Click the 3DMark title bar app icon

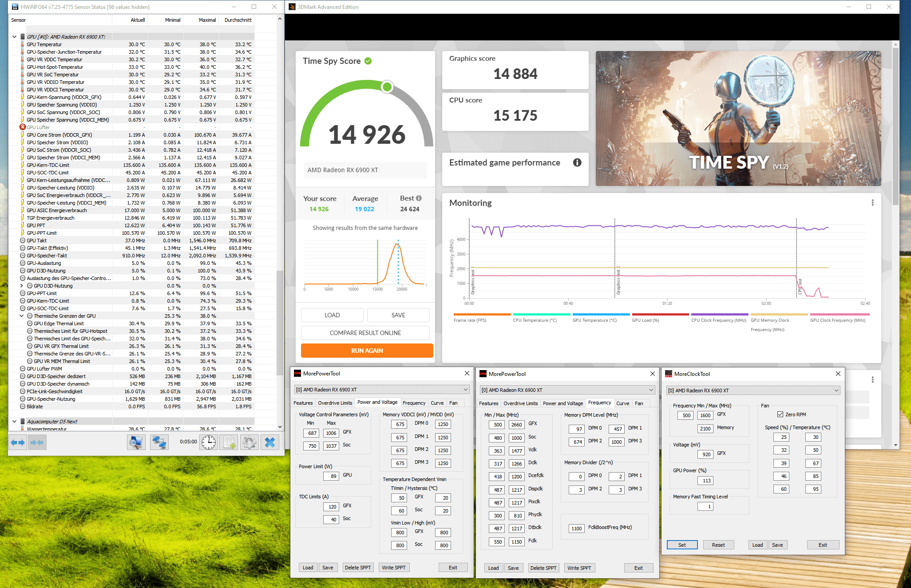tap(292, 7)
